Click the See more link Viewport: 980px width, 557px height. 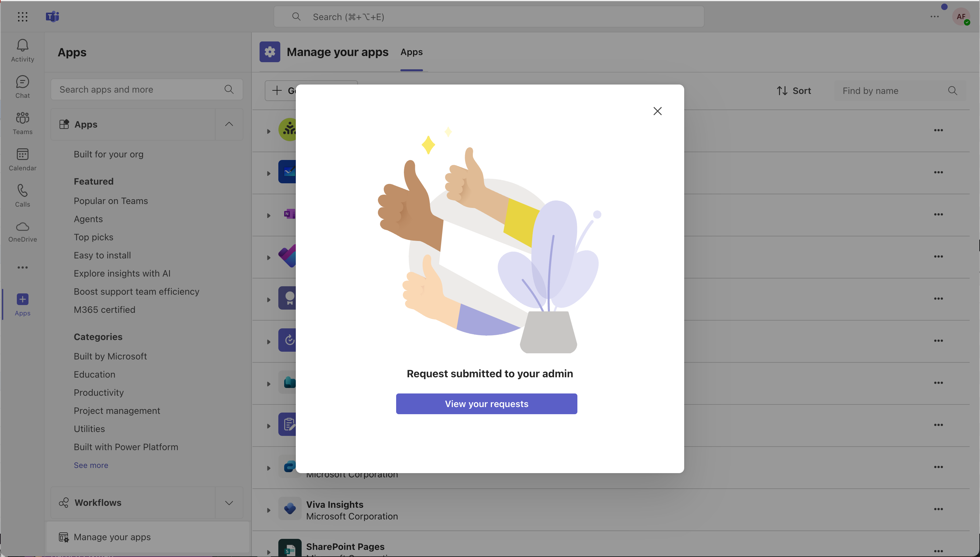point(91,465)
